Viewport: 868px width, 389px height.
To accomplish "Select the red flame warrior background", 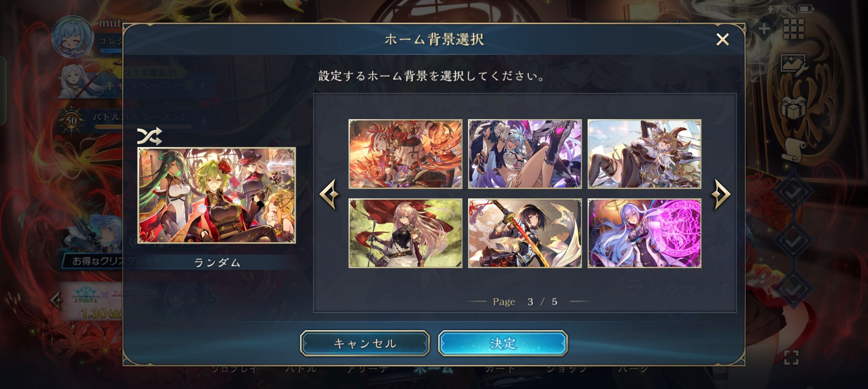I will pyautogui.click(x=406, y=154).
